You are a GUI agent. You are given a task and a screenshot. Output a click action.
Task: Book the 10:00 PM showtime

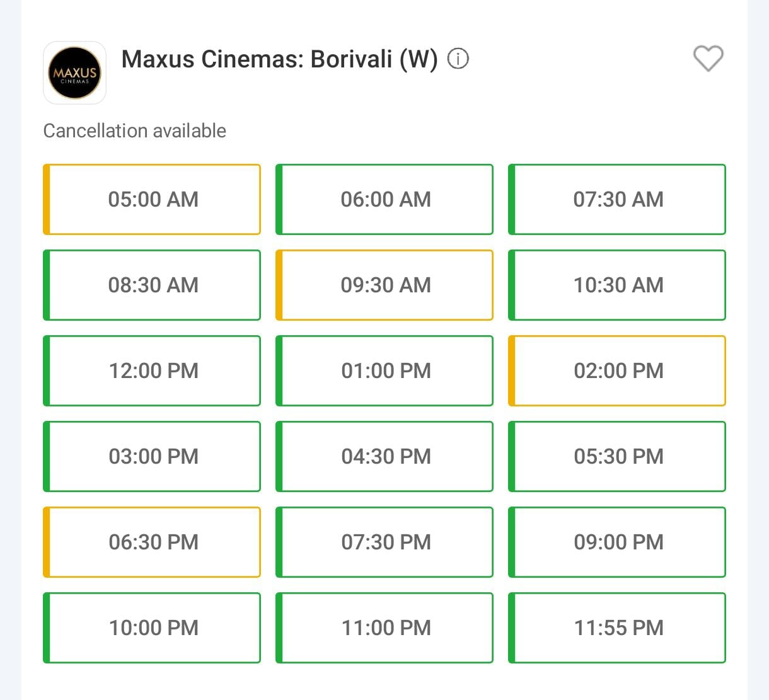tap(153, 628)
